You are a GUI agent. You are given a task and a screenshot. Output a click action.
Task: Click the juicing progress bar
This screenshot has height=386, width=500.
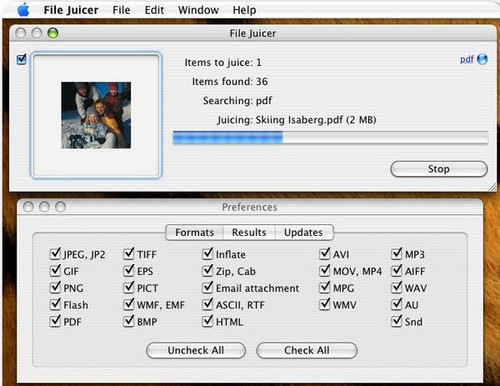pyautogui.click(x=330, y=138)
